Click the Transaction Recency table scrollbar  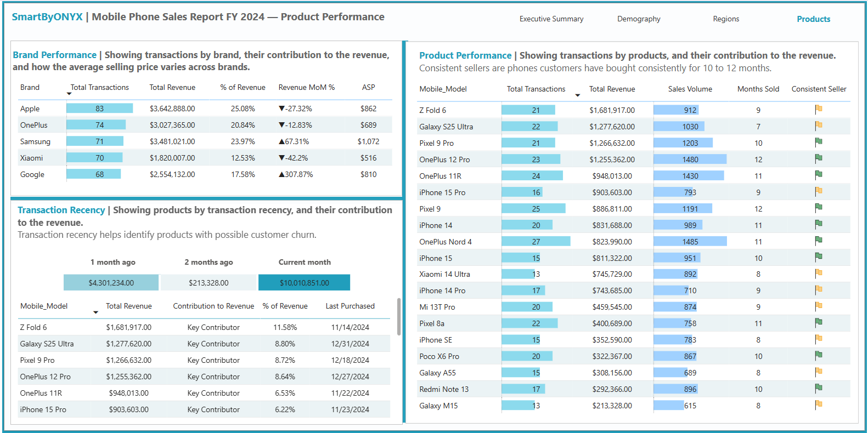click(399, 317)
